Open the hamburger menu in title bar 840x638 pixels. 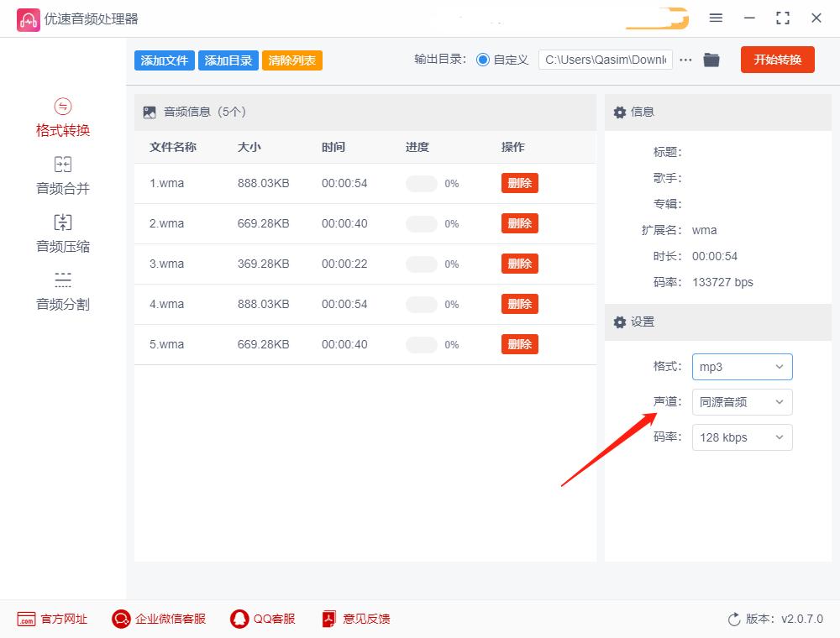(716, 18)
